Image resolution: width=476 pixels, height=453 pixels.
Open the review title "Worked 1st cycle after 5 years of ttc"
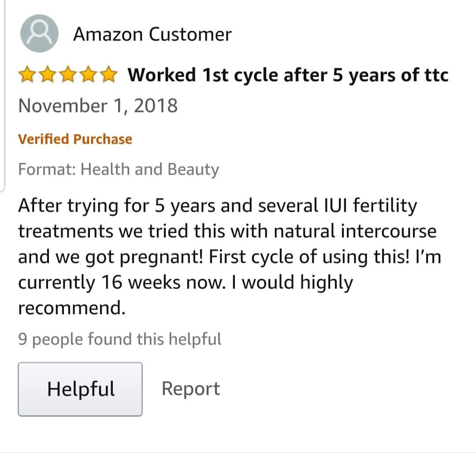(288, 75)
